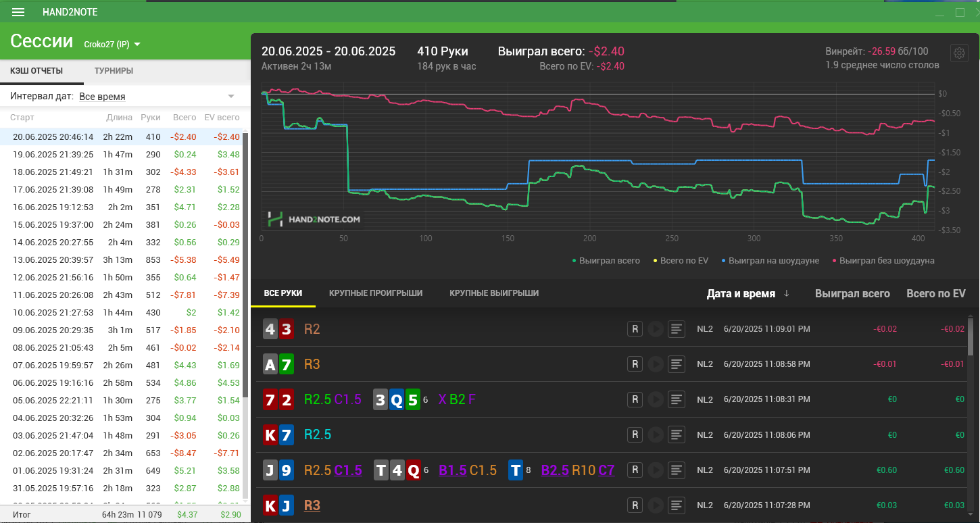
Task: Play replayer for the A 7 hand
Action: click(655, 364)
